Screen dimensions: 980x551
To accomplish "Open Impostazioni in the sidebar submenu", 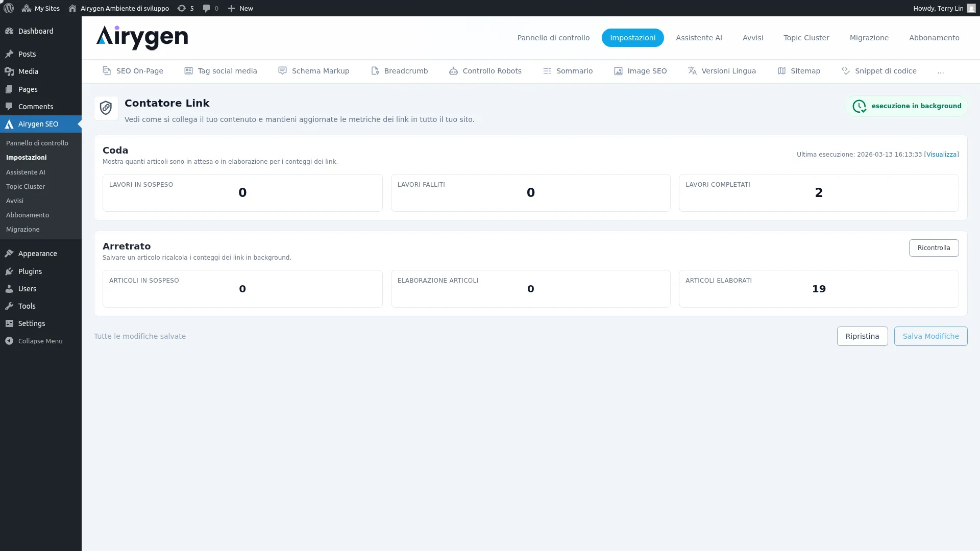I will point(27,158).
